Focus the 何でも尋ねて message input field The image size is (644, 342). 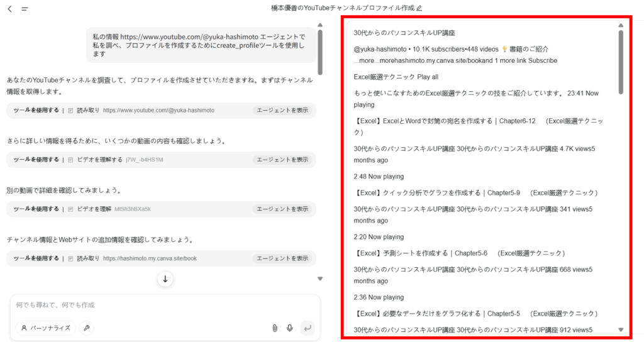164,305
